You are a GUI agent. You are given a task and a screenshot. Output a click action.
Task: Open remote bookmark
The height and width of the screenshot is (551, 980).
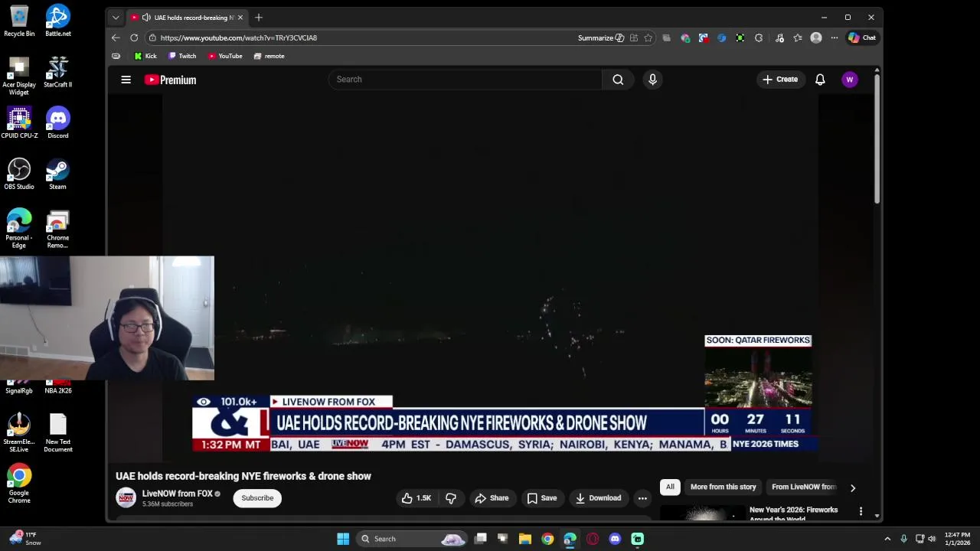269,56
